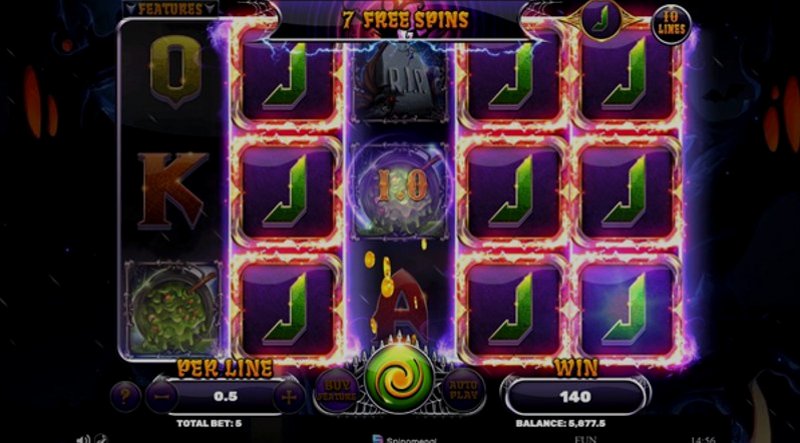Expand the Features dropdown panel
Image resolution: width=800 pixels, height=443 pixels.
pyautogui.click(x=170, y=9)
